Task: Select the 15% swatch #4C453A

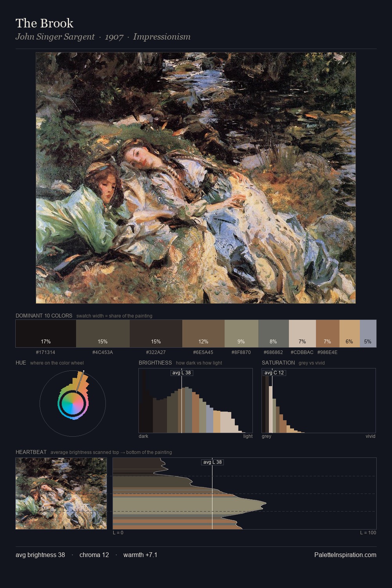Action: tap(103, 334)
